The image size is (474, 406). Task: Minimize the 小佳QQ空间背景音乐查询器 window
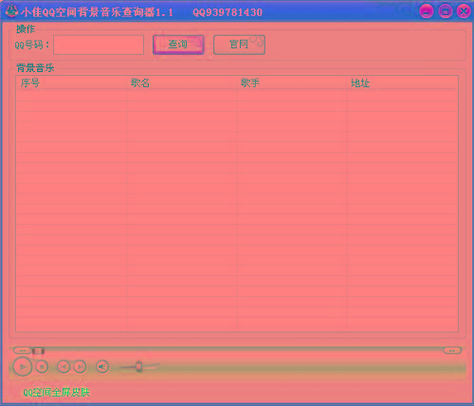[426, 12]
